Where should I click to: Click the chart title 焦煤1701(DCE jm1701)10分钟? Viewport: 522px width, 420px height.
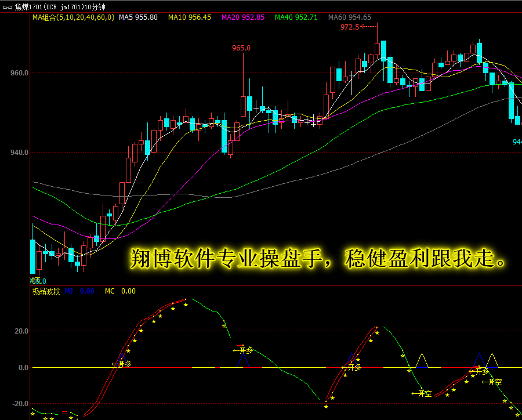[60, 7]
